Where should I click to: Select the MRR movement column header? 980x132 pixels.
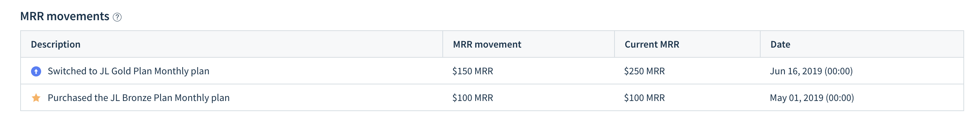[487, 44]
